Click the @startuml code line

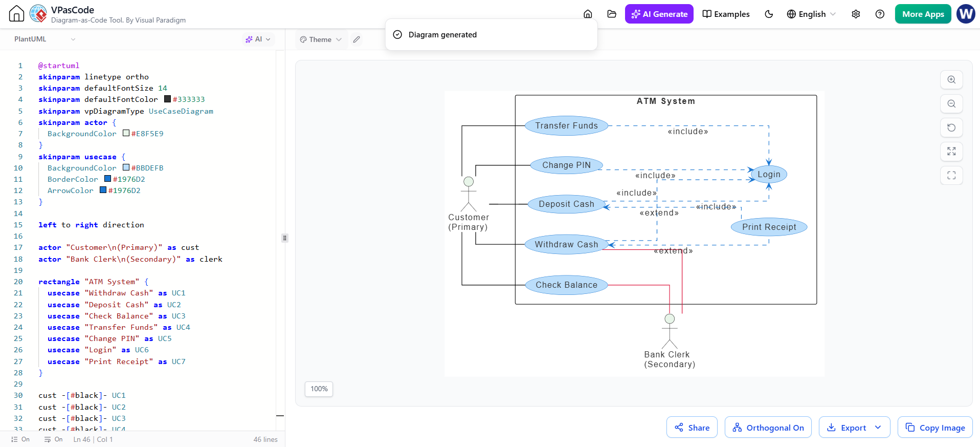pyautogui.click(x=59, y=66)
